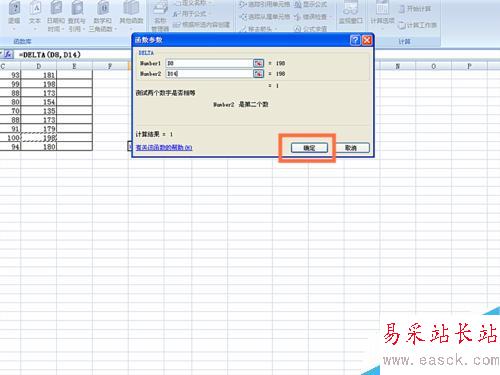The width and height of the screenshot is (500, 375).
Task: Click the Number1 input field
Action: (x=209, y=63)
